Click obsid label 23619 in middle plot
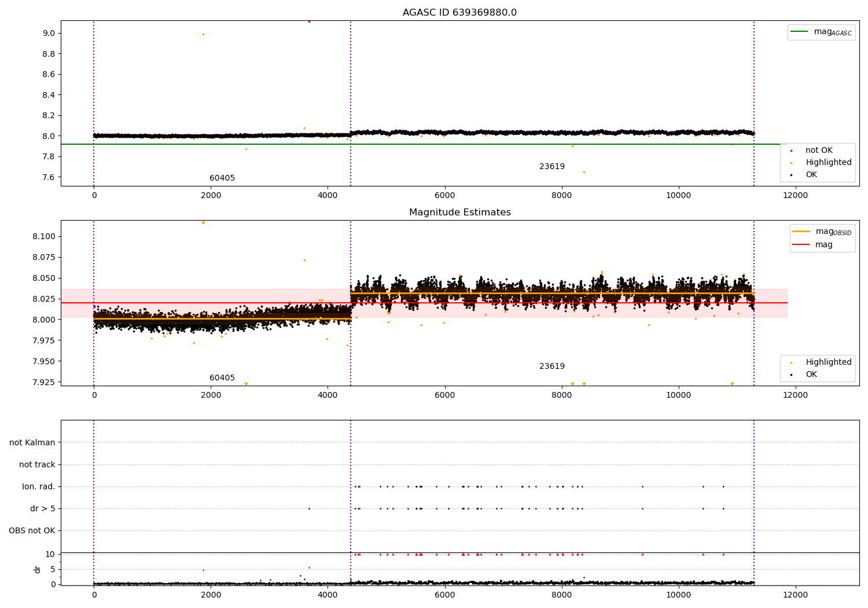868x608 pixels. click(552, 367)
